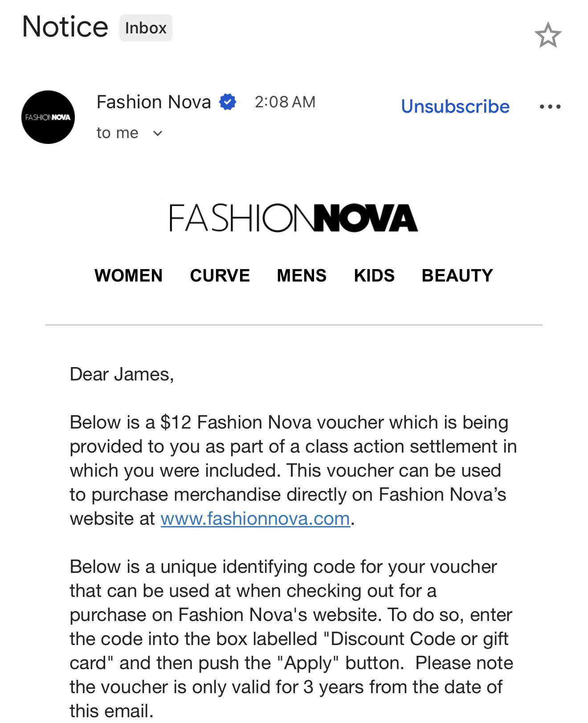Click the large FASHIONNOVA logo banner
The width and height of the screenshot is (588, 723).
click(294, 218)
